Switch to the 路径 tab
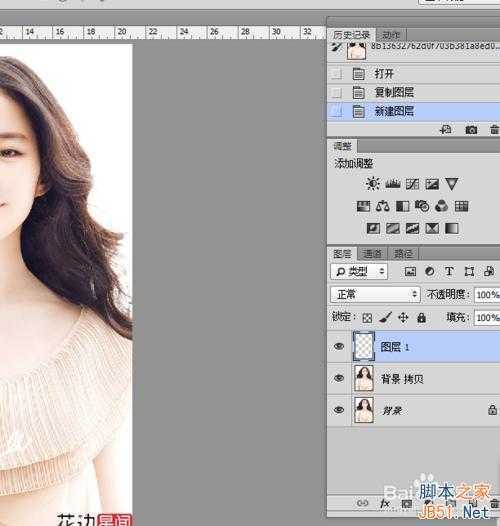The width and height of the screenshot is (500, 526). (403, 254)
